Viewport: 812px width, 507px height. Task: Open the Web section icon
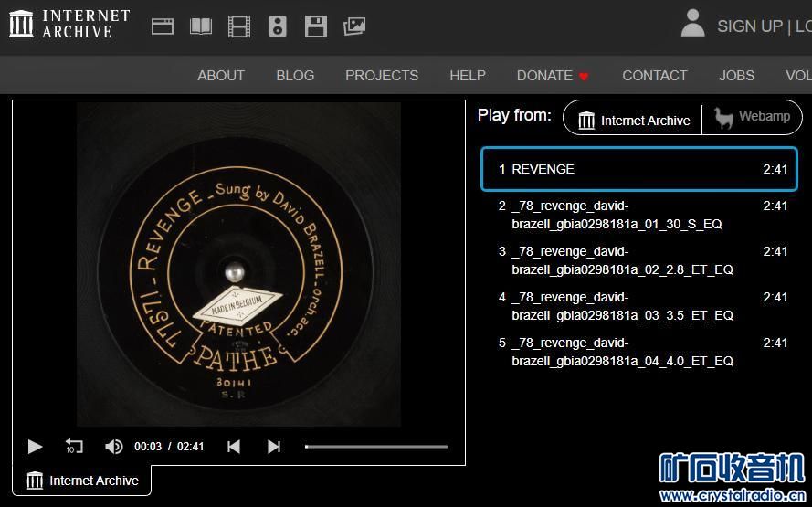(162, 26)
